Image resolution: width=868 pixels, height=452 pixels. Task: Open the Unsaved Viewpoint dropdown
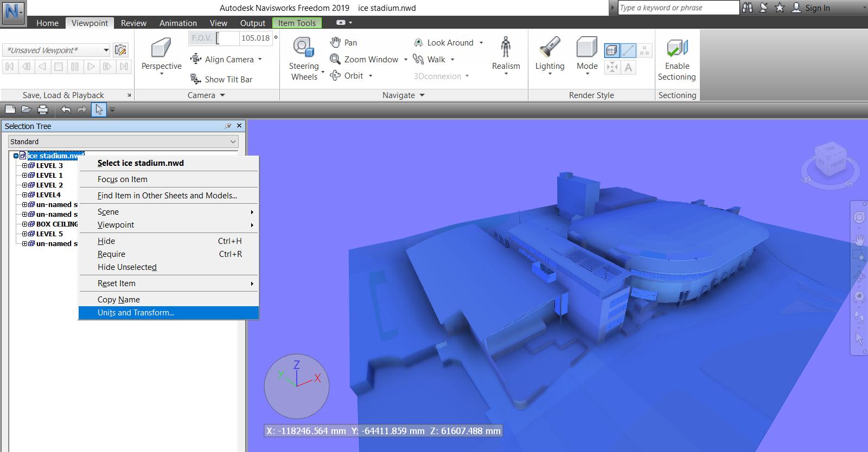pos(106,50)
